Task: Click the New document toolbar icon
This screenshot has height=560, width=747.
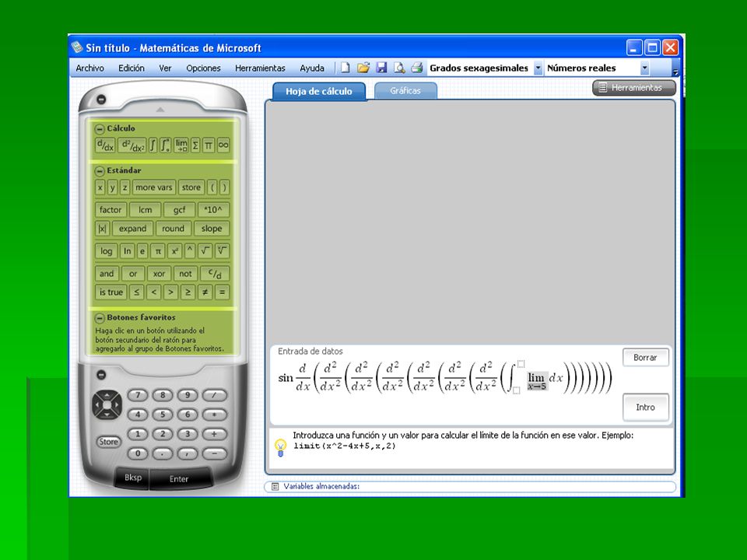Action: click(x=345, y=68)
